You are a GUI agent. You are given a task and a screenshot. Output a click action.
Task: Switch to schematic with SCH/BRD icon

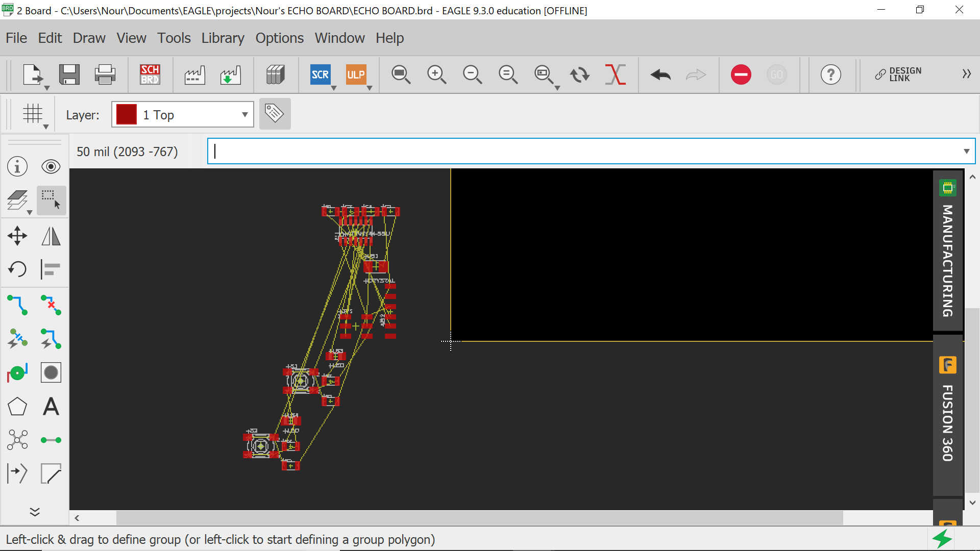pos(150,74)
